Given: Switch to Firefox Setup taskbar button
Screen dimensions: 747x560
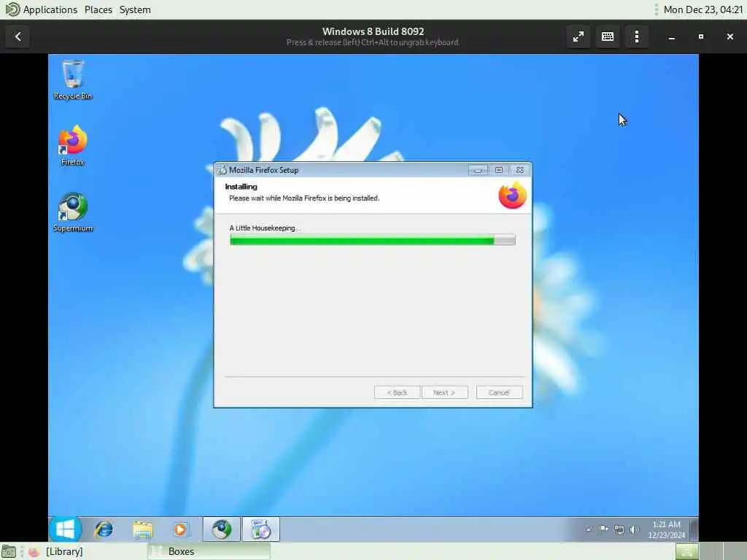Looking at the screenshot, I should (260, 529).
